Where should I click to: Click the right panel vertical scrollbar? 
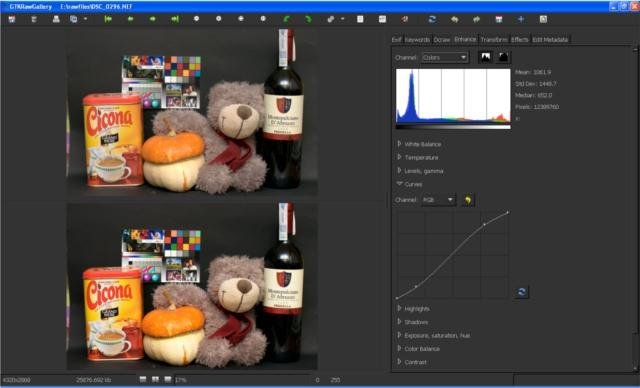[635, 208]
